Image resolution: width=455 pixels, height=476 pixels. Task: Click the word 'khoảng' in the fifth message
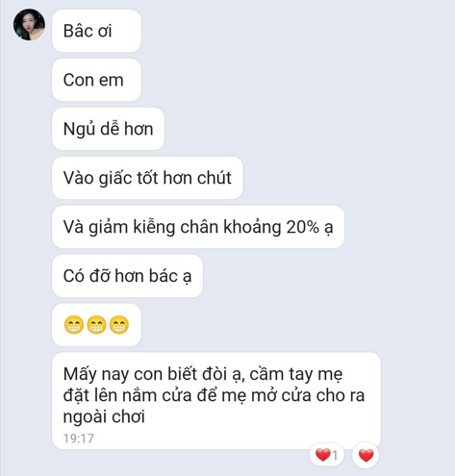click(x=252, y=228)
